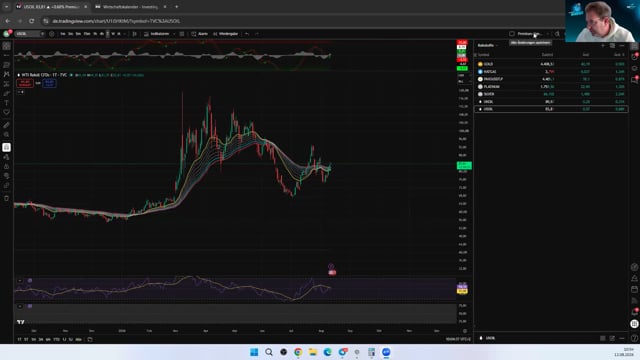Undo the last chart action
The width and height of the screenshot is (640, 360).
(x=247, y=34)
